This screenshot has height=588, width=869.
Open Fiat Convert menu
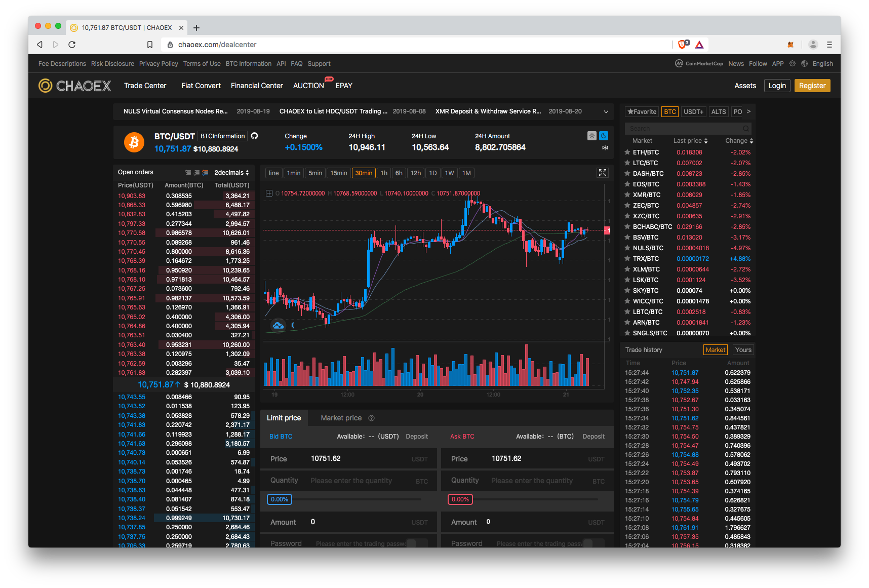pyautogui.click(x=201, y=86)
